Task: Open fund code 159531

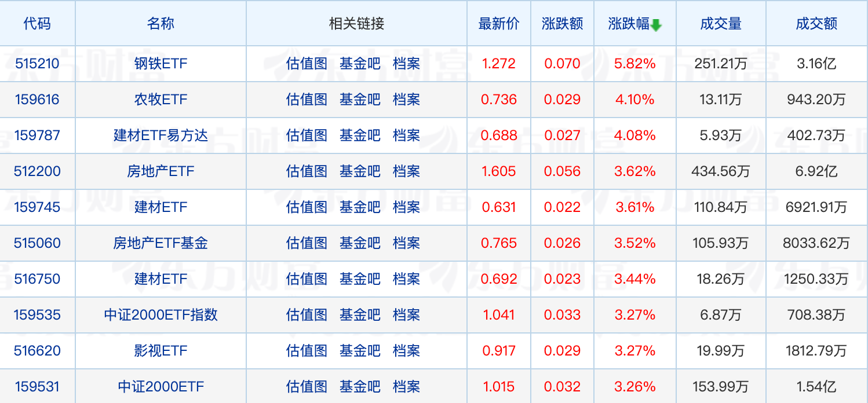Action: (38, 387)
